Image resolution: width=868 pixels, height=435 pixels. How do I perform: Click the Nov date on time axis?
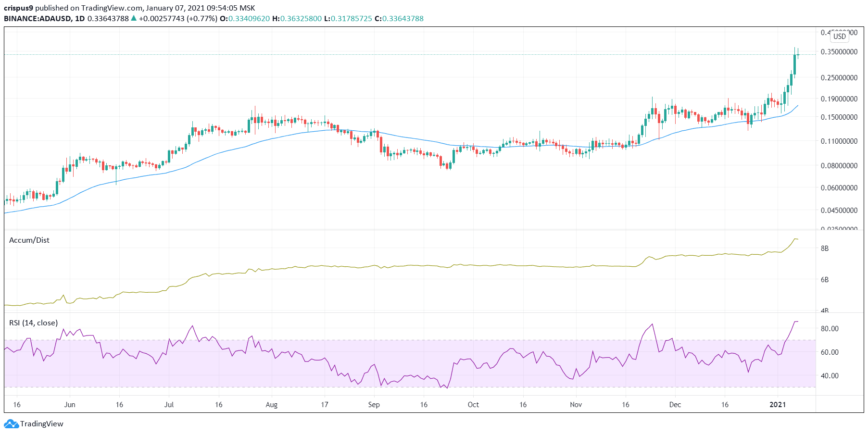tap(576, 405)
